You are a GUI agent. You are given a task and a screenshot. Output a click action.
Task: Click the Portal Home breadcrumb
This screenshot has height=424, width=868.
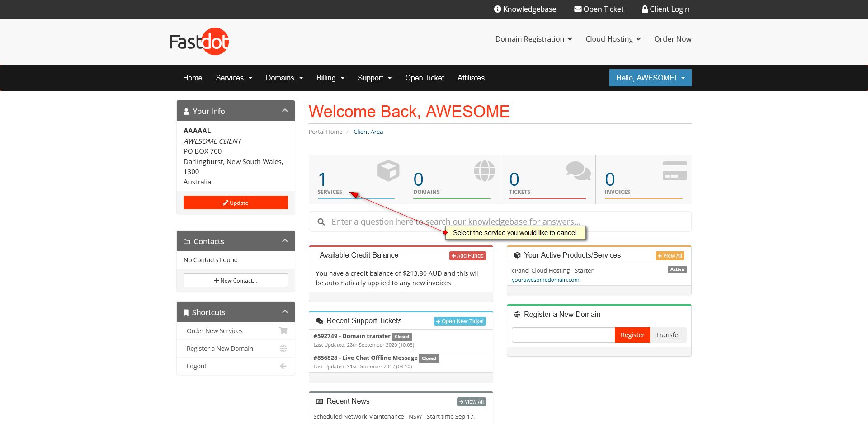point(325,132)
